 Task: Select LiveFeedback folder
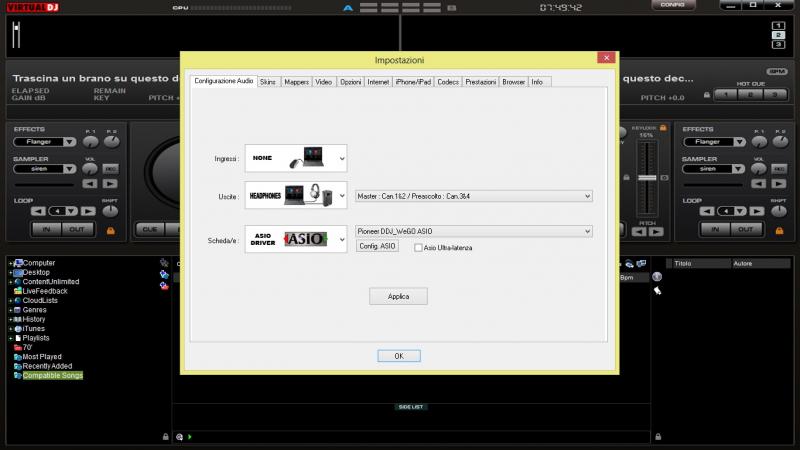[45, 291]
